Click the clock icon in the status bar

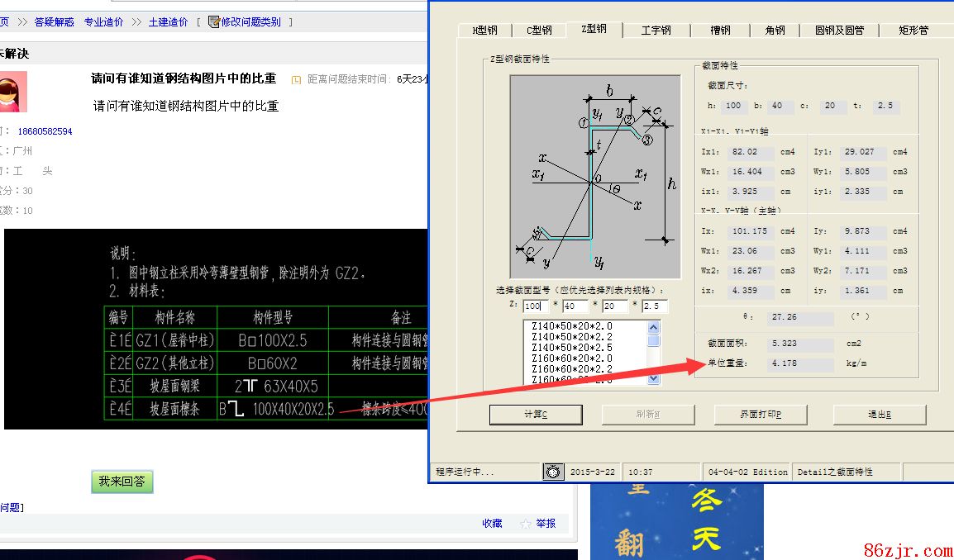point(553,472)
